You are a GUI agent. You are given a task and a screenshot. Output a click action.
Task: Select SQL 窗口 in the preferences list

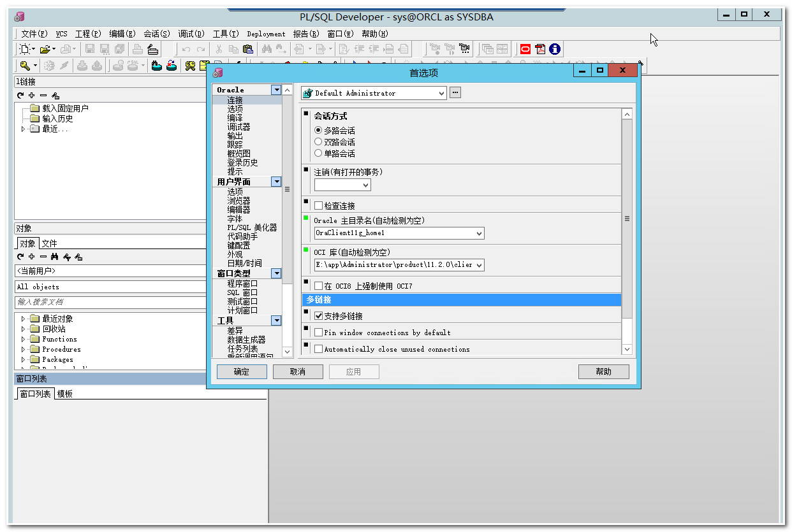[x=242, y=292]
